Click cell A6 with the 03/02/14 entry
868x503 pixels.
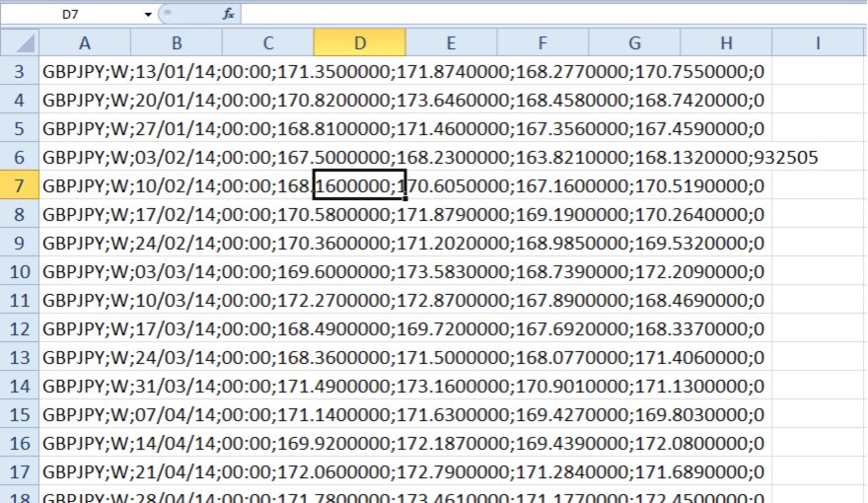coord(85,158)
